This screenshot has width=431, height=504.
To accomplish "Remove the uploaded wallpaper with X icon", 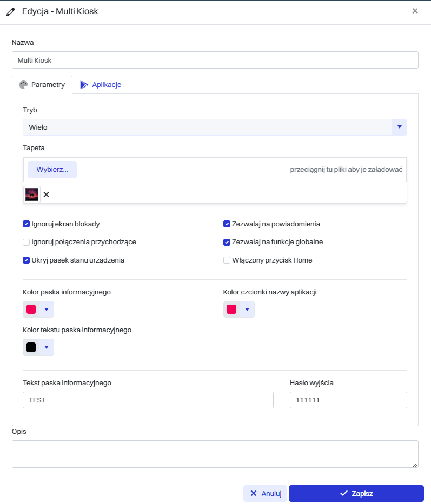I will 46,194.
